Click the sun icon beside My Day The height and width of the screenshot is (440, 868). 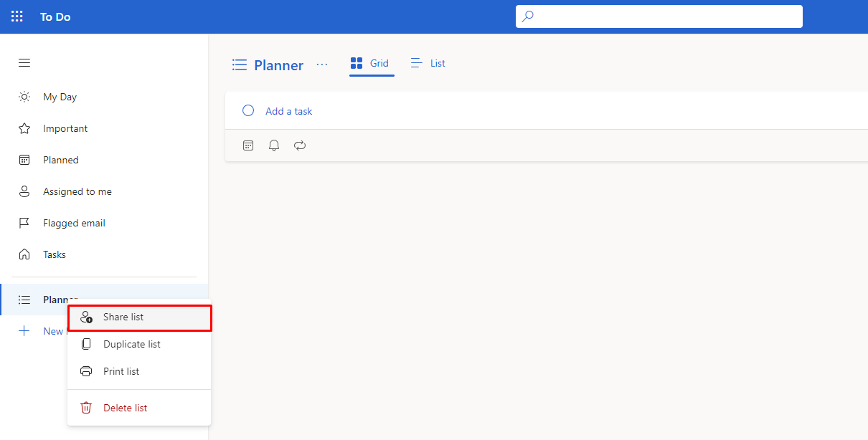pos(24,97)
